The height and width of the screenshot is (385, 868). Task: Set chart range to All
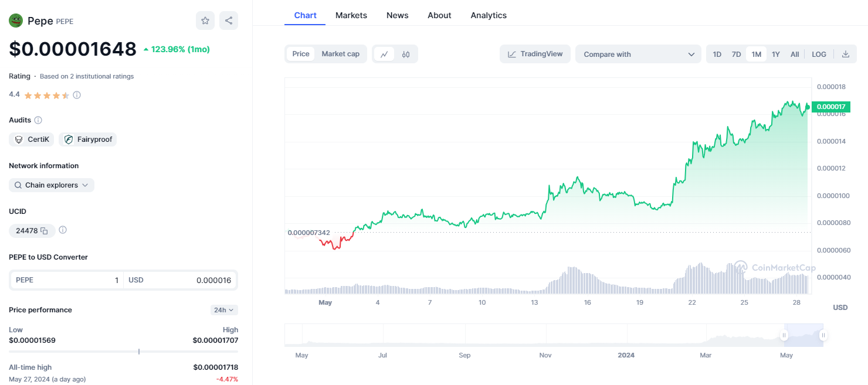[x=795, y=54]
